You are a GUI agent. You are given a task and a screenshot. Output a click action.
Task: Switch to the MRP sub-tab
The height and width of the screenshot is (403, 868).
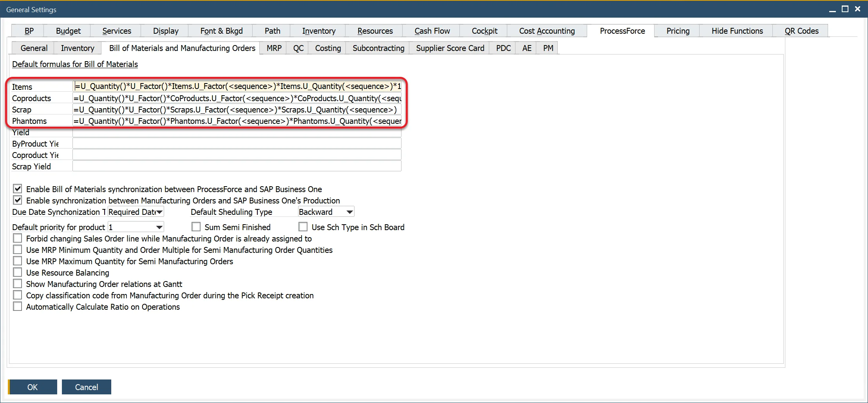[274, 48]
